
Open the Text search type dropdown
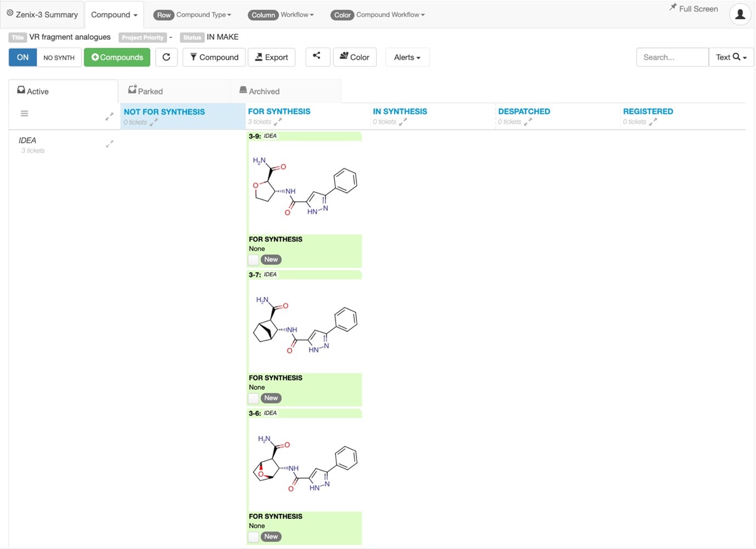pyautogui.click(x=731, y=57)
